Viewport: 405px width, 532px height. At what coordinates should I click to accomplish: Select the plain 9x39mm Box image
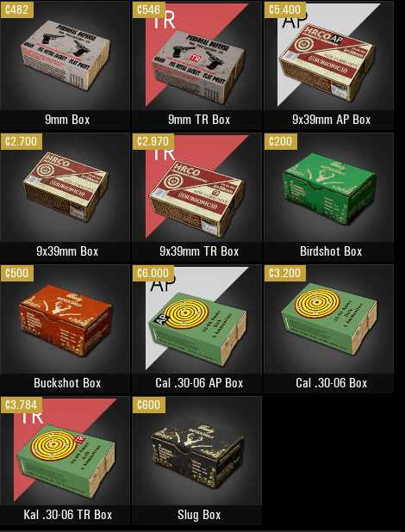pos(65,188)
